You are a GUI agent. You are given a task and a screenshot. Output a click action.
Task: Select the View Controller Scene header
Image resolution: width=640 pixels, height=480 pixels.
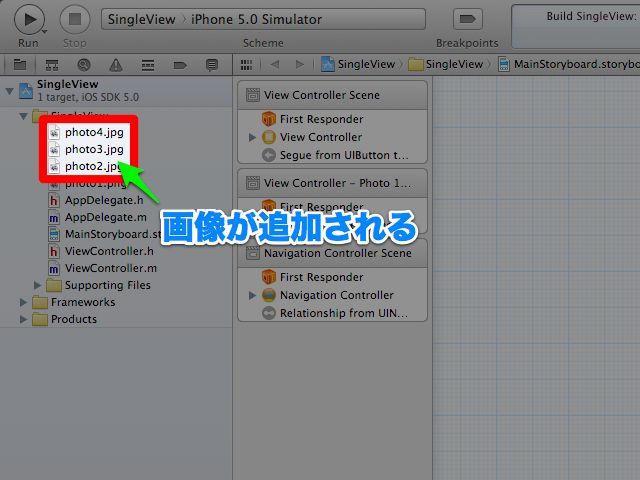[x=333, y=95]
